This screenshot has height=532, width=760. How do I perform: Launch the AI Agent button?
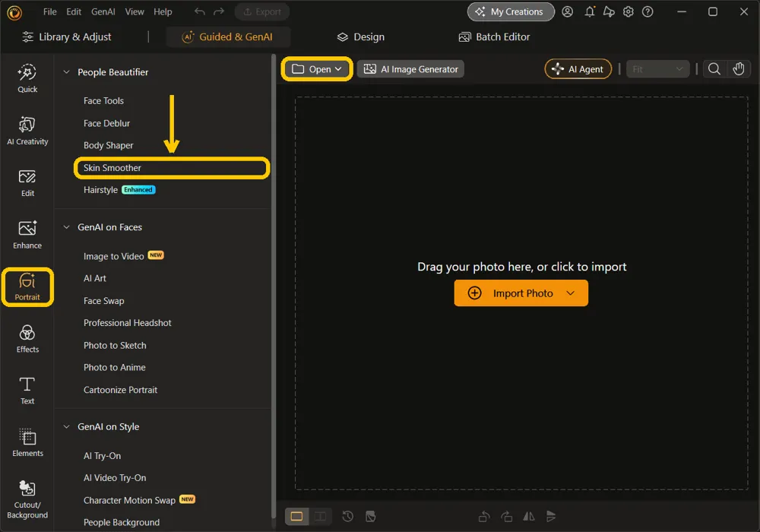pos(578,69)
